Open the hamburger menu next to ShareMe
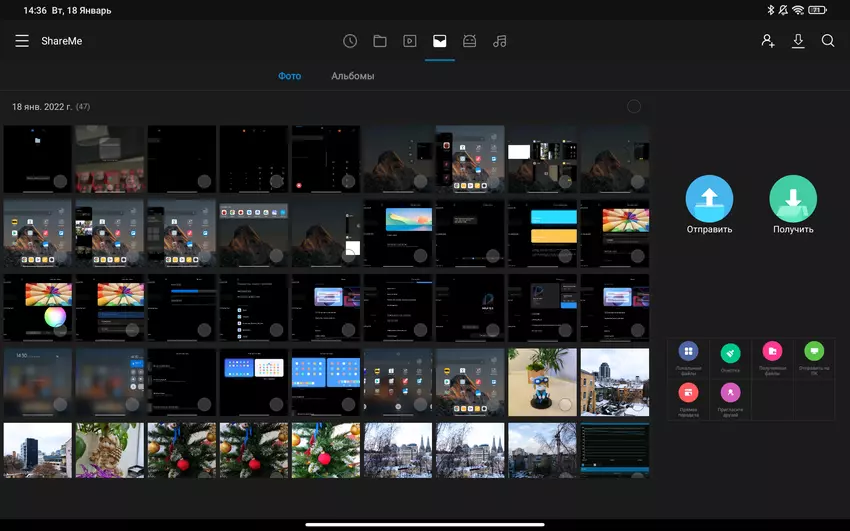 [x=22, y=41]
